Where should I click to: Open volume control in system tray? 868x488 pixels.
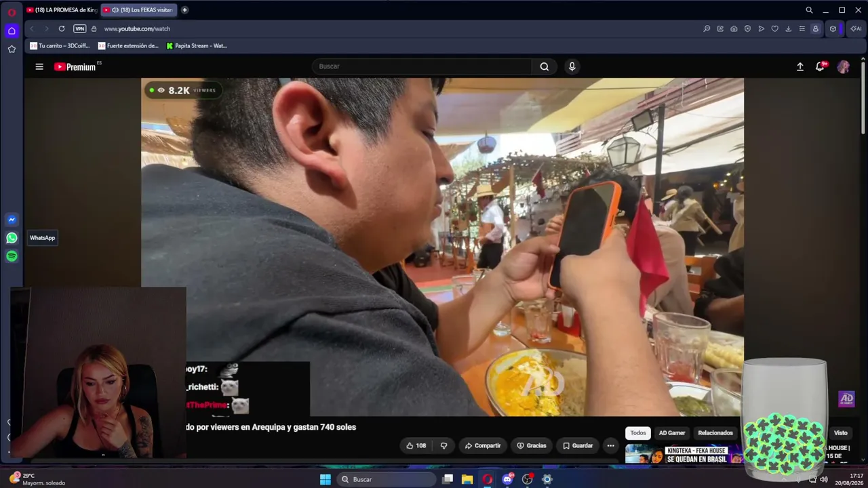coord(824,479)
